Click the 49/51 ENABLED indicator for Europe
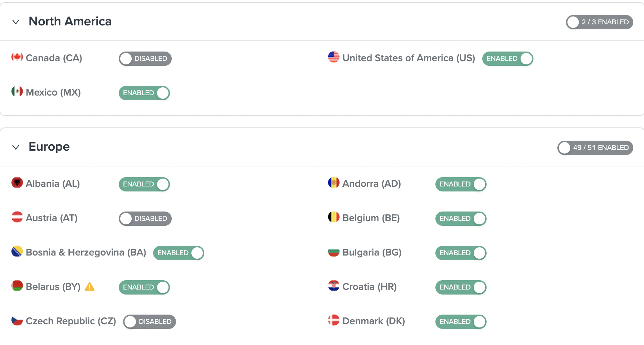Image resolution: width=644 pixels, height=345 pixels. coord(595,147)
